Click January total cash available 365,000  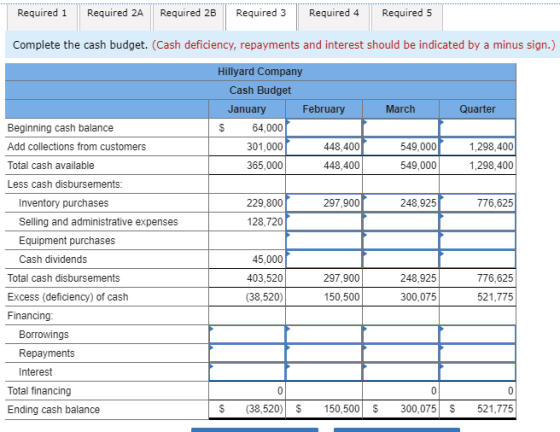(265, 165)
